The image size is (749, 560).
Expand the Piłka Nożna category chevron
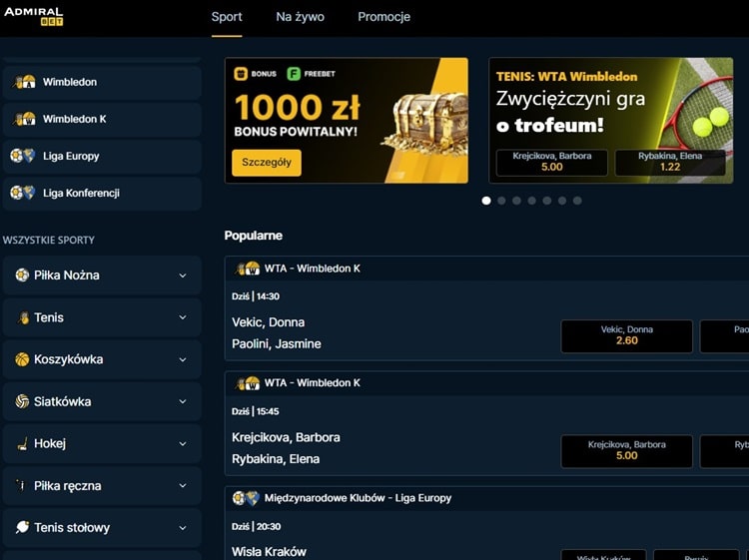click(183, 276)
